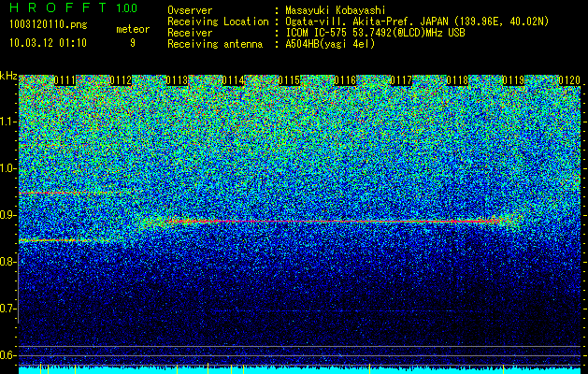The width and height of the screenshot is (588, 374).
Task: Click the 0120 time marker label
Action: tap(569, 80)
